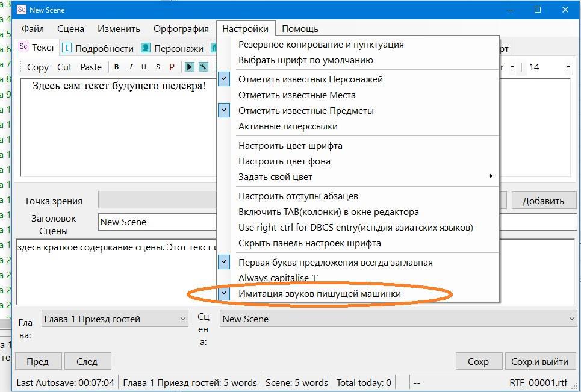This screenshot has height=392, width=581.
Task: Click the Сохр.и выйти button
Action: (539, 361)
